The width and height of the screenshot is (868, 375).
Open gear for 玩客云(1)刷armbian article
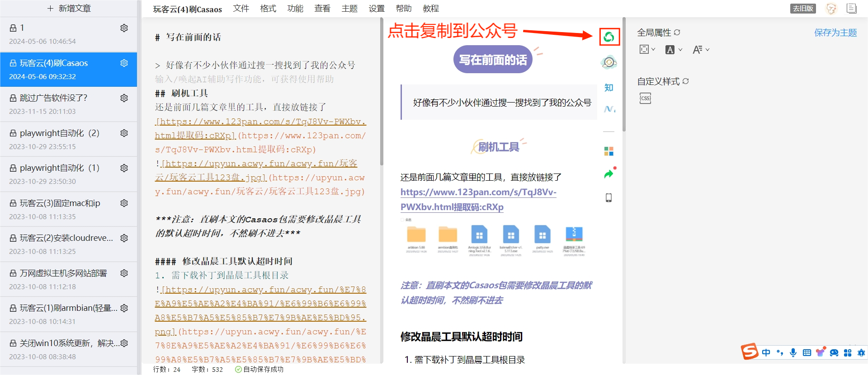coord(124,308)
